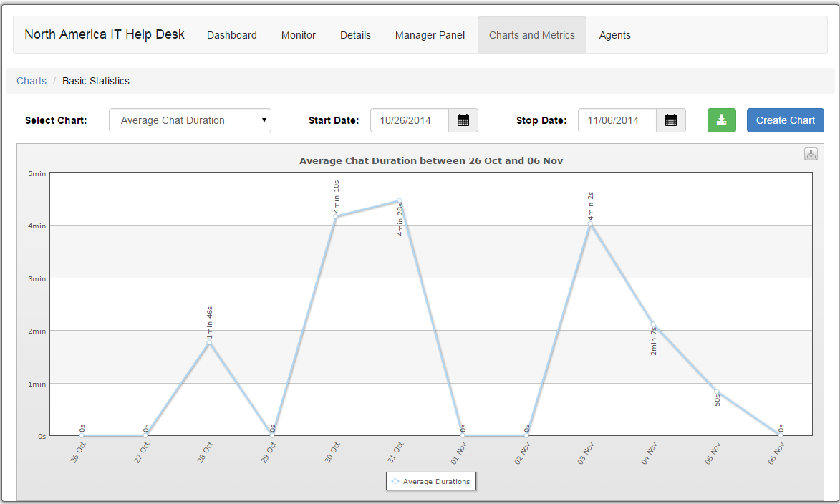
Task: Click the 26 Oct data point on the chart
Action: pos(82,435)
